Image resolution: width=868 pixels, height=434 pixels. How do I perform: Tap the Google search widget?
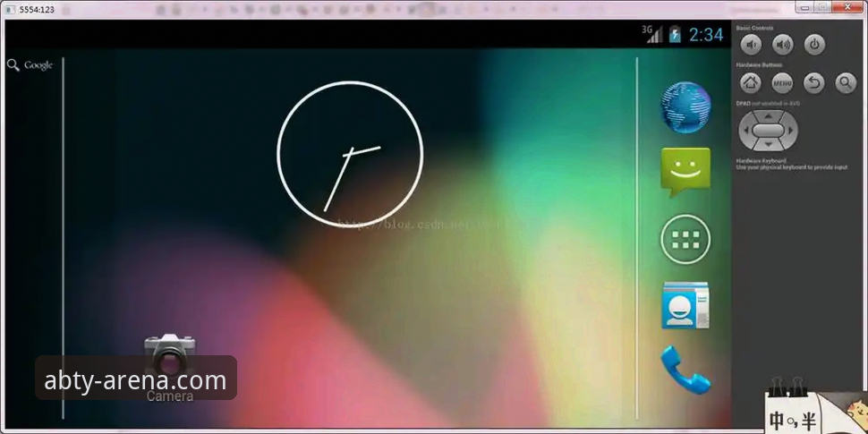click(x=30, y=65)
